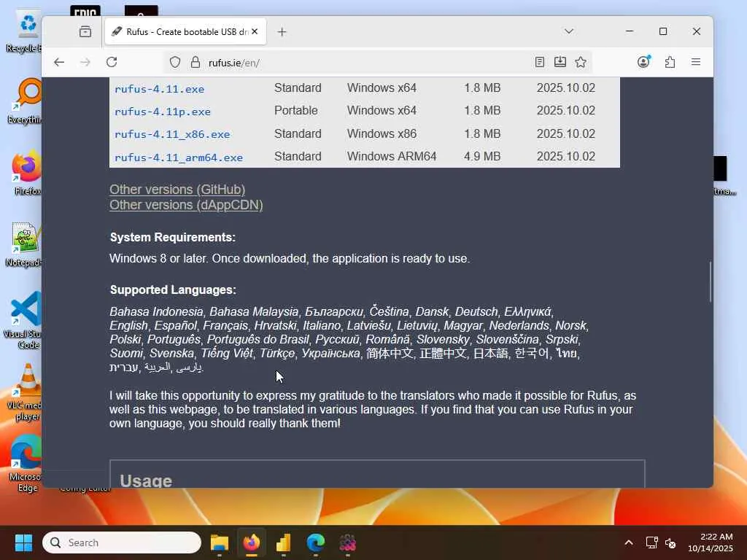747x560 pixels.
Task: Open the Firefox hamburger menu
Action: (695, 62)
